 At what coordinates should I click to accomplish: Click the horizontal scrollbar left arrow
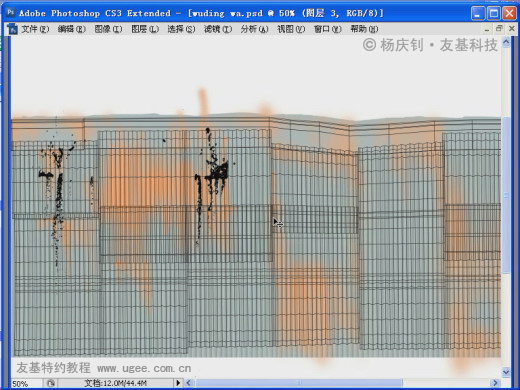[x=188, y=383]
